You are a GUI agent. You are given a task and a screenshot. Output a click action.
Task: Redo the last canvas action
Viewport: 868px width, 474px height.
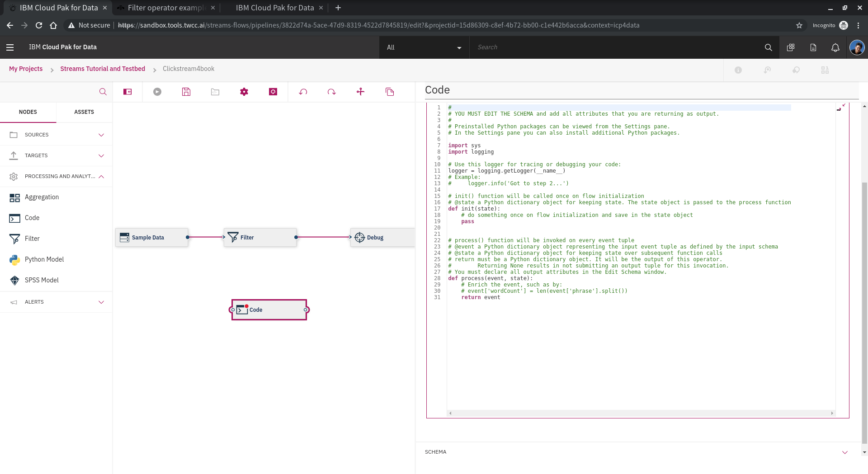pos(332,92)
